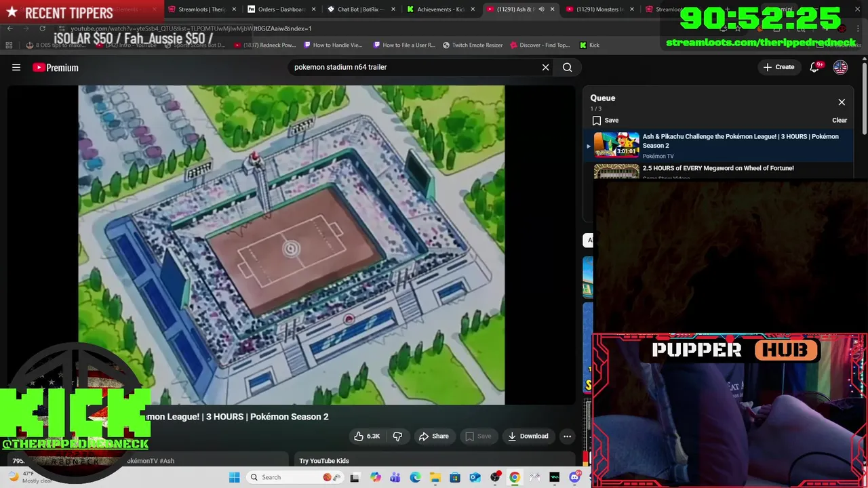Open Outlook from the taskbar

tap(475, 477)
